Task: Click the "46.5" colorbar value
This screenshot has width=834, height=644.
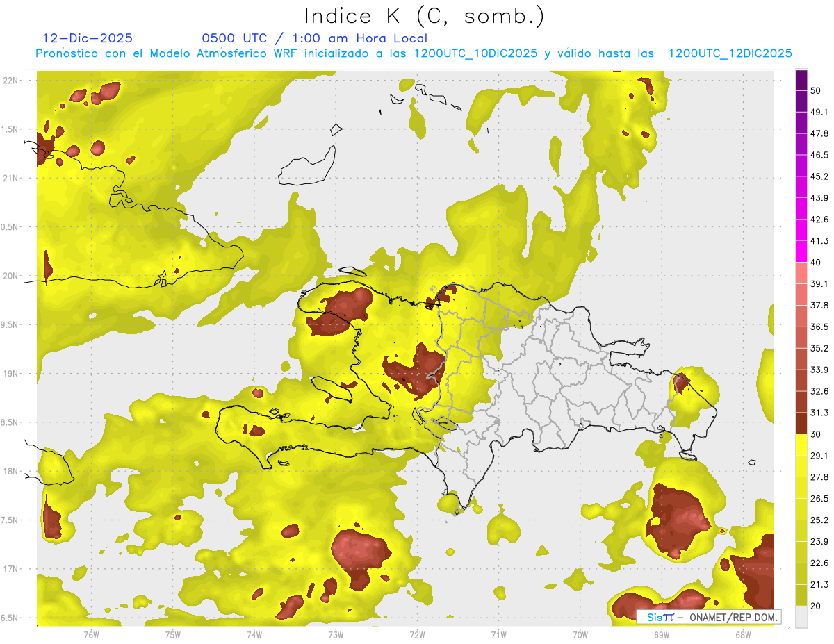Action: (x=819, y=155)
